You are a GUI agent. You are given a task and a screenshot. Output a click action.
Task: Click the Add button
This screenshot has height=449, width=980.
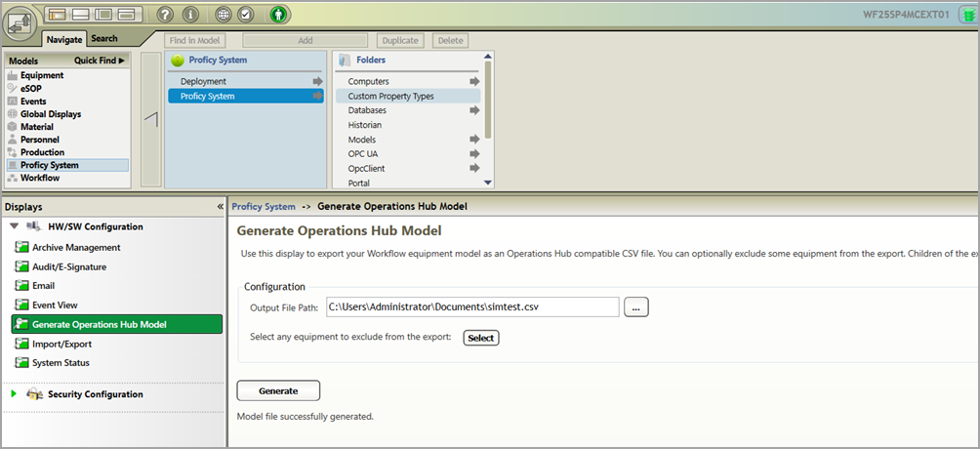(305, 41)
